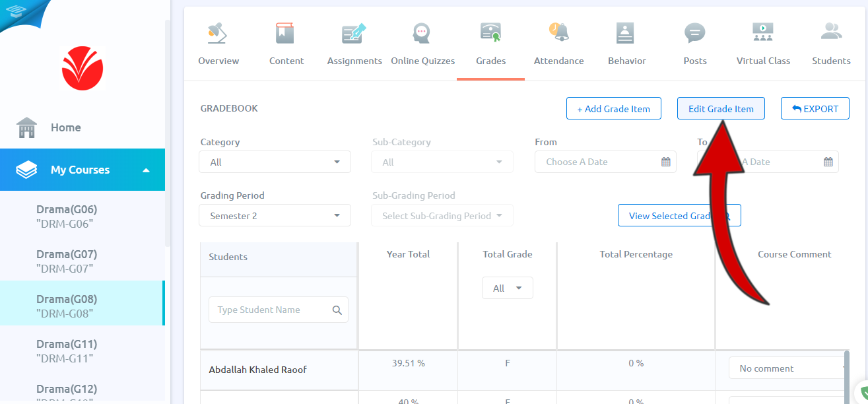Open the Sub-Grading Period dropdown
This screenshot has width=868, height=404.
point(442,215)
